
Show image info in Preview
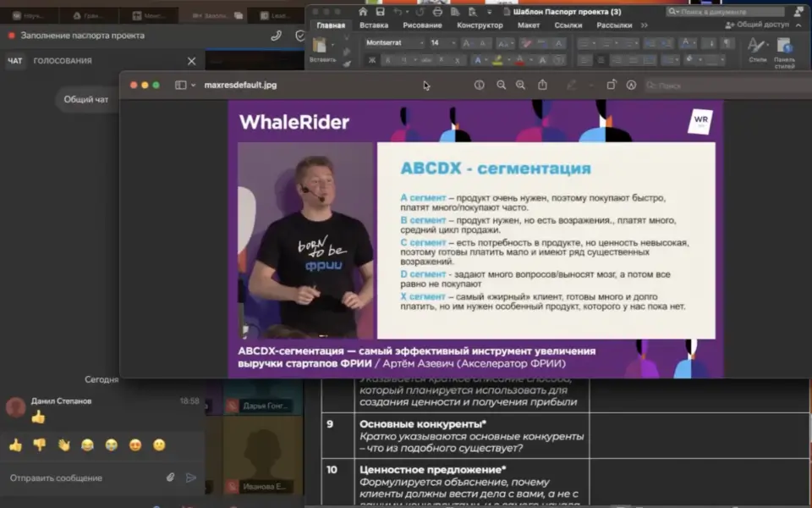[480, 85]
